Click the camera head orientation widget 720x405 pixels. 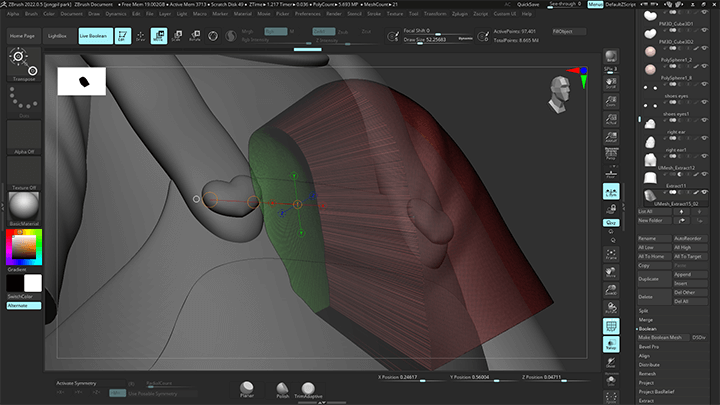559,94
